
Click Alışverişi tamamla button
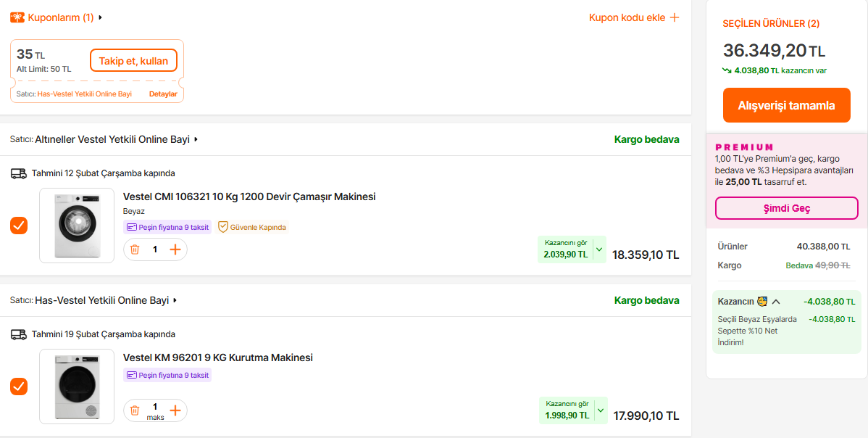click(786, 105)
